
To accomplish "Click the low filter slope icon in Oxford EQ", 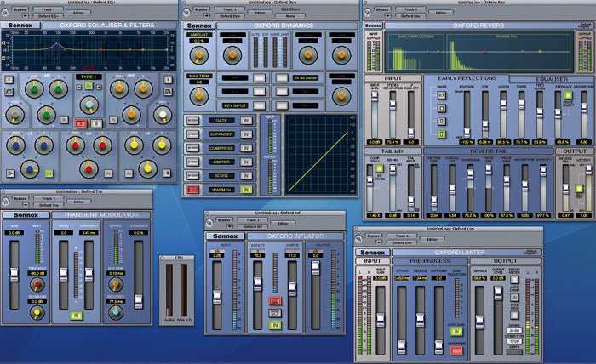I will pyautogui.click(x=9, y=92).
